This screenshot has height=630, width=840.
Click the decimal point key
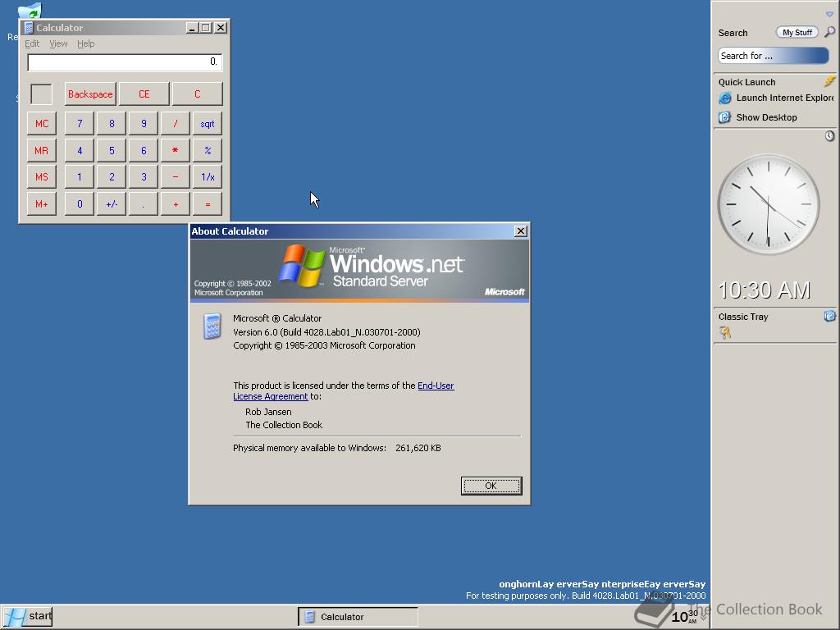pyautogui.click(x=144, y=203)
